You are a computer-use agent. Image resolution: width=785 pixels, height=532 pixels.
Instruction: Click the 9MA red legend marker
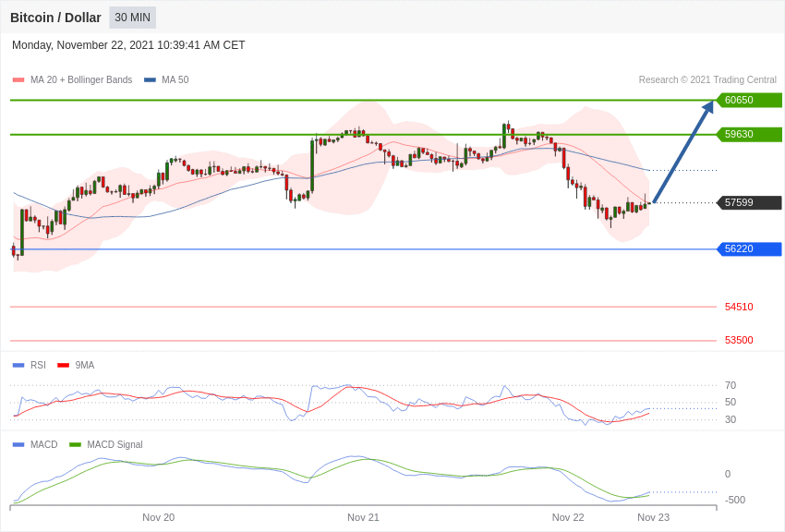point(63,366)
